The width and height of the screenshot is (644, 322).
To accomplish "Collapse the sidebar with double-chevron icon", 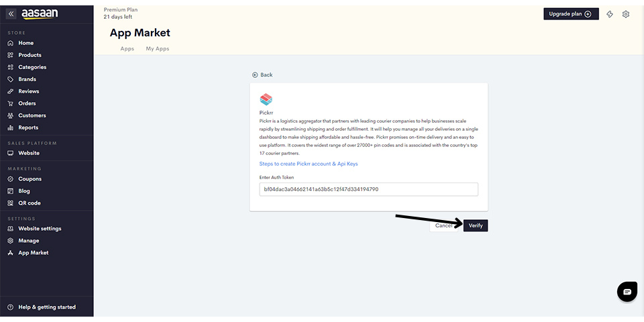I will click(x=11, y=14).
